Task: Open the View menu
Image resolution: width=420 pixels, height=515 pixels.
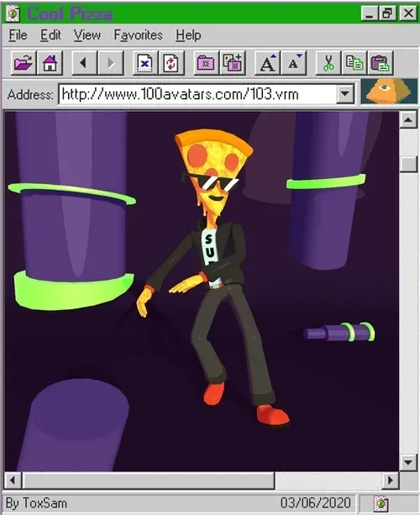Action: click(x=87, y=34)
